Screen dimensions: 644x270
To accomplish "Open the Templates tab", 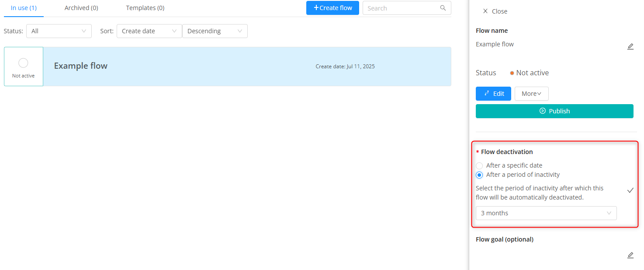I will (x=145, y=8).
